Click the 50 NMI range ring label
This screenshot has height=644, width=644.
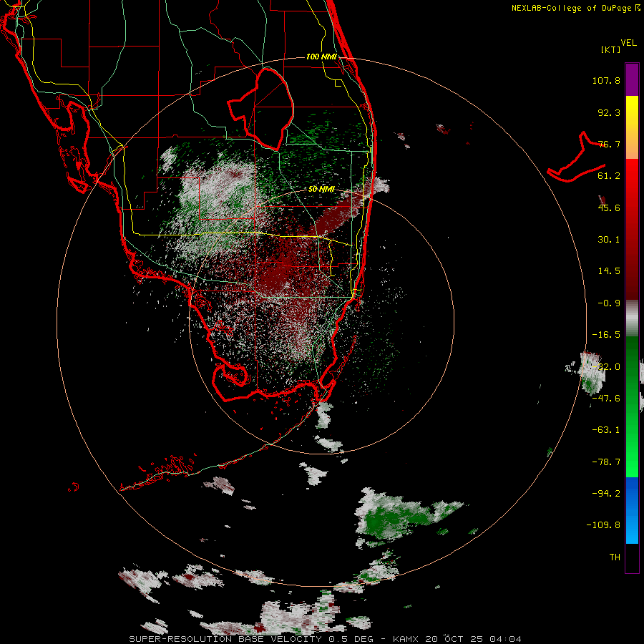pyautogui.click(x=321, y=190)
